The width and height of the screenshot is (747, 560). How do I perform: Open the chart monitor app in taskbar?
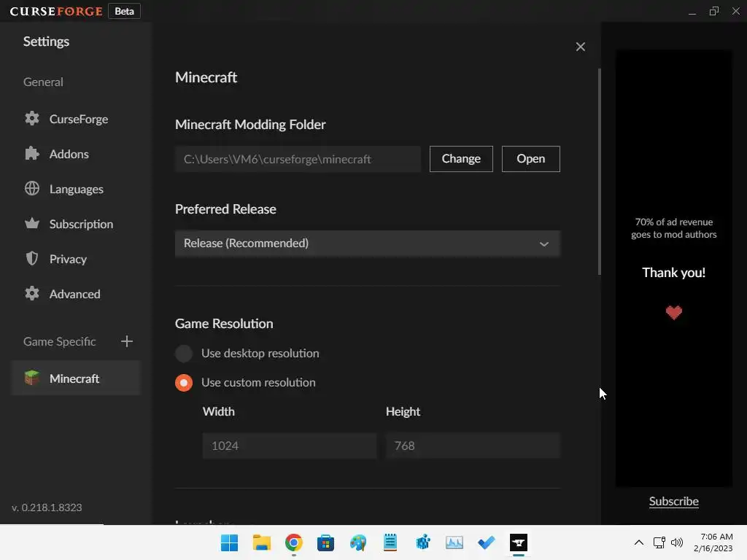(454, 542)
